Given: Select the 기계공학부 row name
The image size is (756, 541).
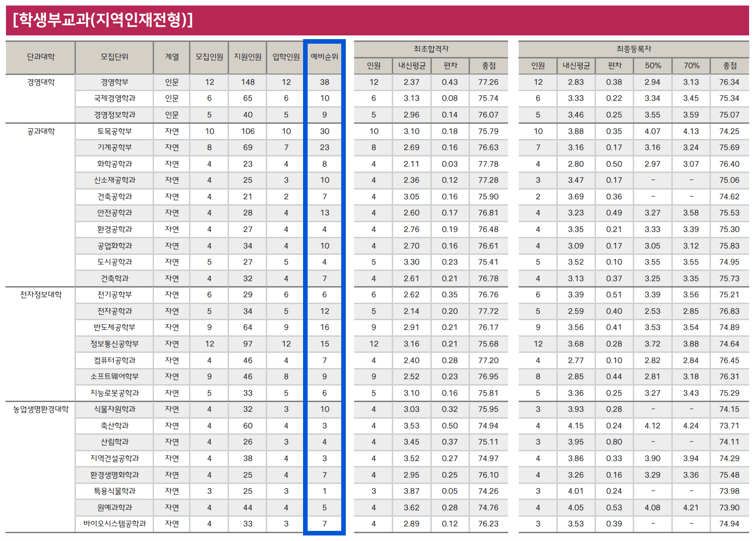Looking at the screenshot, I should (115, 148).
